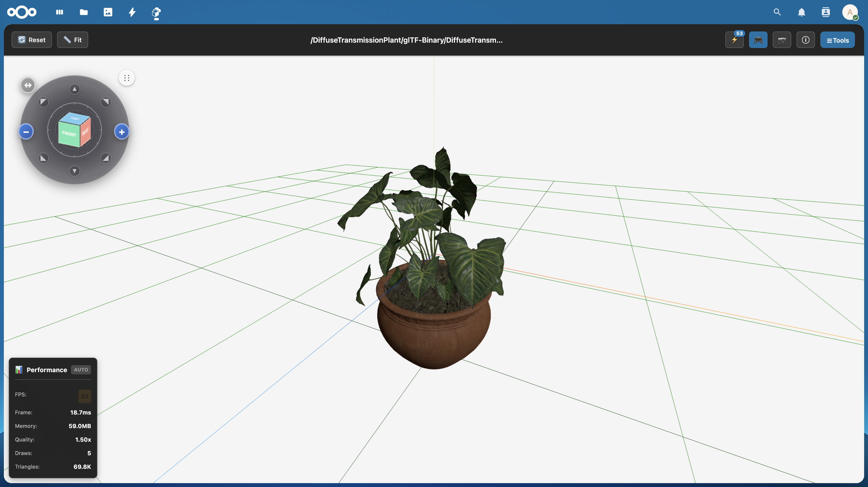Click the FRONT face of view cube
This screenshot has height=487, width=868.
coord(69,134)
